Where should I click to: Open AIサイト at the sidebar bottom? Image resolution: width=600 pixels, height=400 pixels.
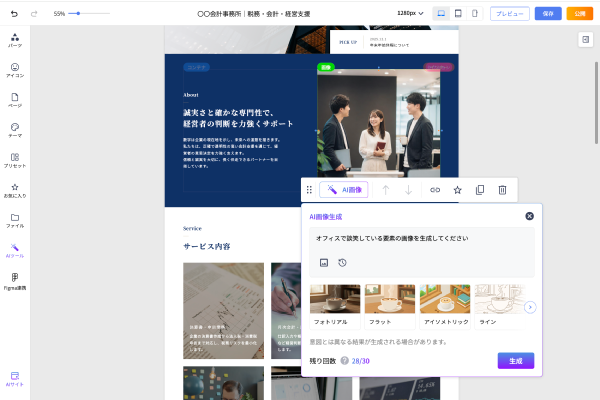pyautogui.click(x=15, y=379)
